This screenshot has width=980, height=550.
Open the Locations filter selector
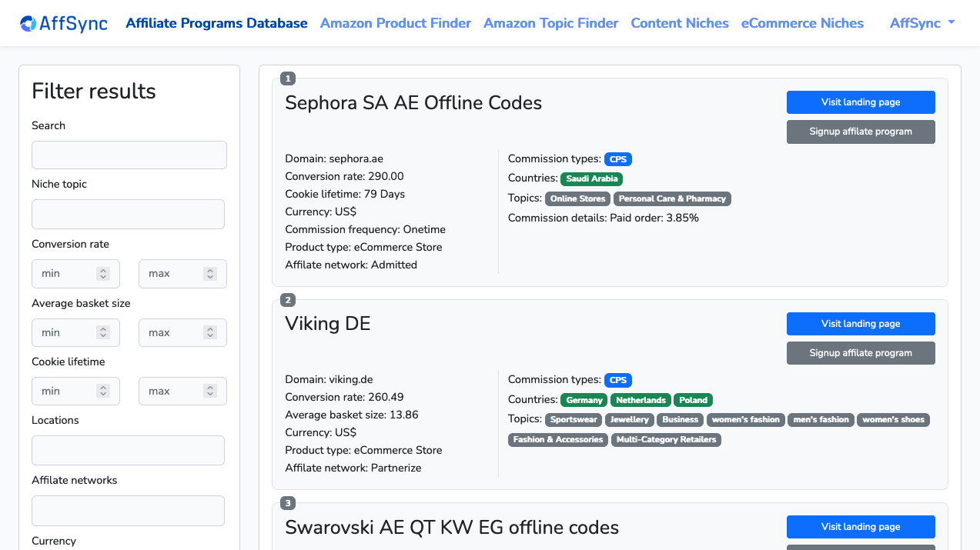[128, 450]
